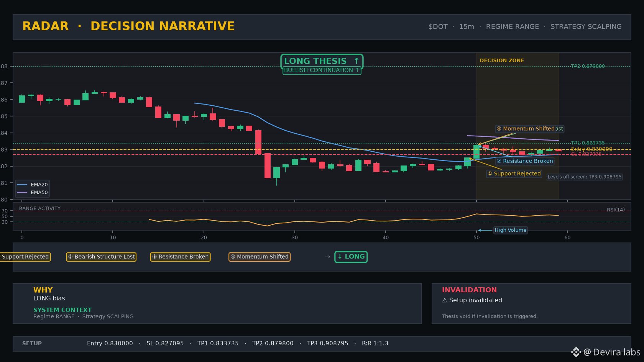Click the SYSTEM CONTEXT heading

pos(62,310)
